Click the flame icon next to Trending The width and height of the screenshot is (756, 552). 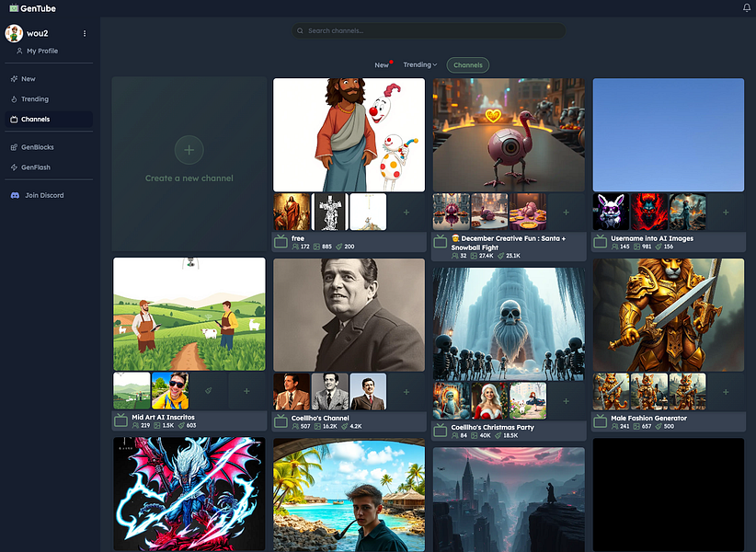pyautogui.click(x=13, y=98)
